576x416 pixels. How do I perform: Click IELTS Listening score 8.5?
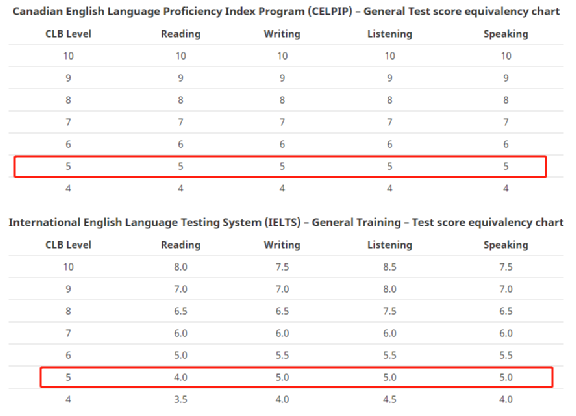(x=390, y=267)
